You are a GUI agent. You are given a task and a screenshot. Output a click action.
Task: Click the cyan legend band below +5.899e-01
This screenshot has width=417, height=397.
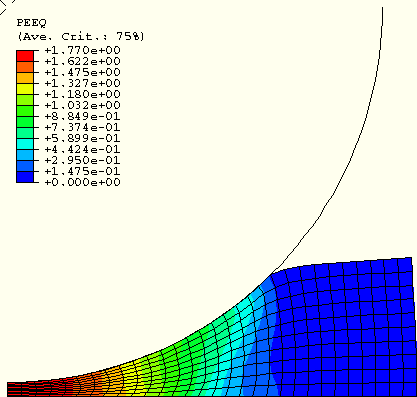25,144
